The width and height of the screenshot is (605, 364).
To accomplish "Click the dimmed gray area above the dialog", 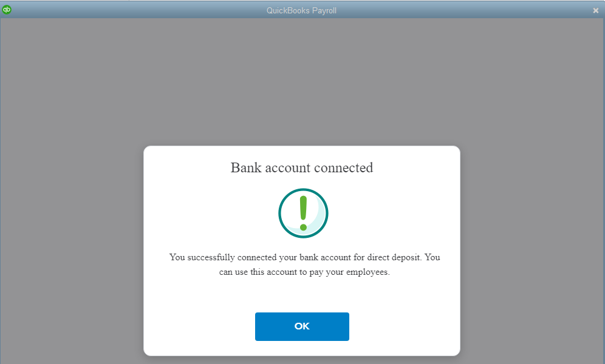I will coord(302,82).
